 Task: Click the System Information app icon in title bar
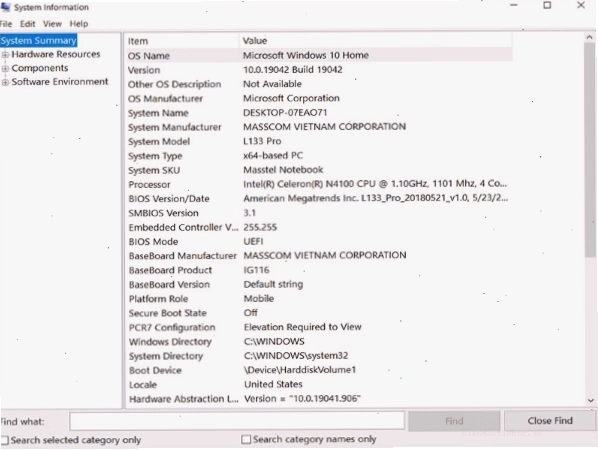tap(5, 7)
